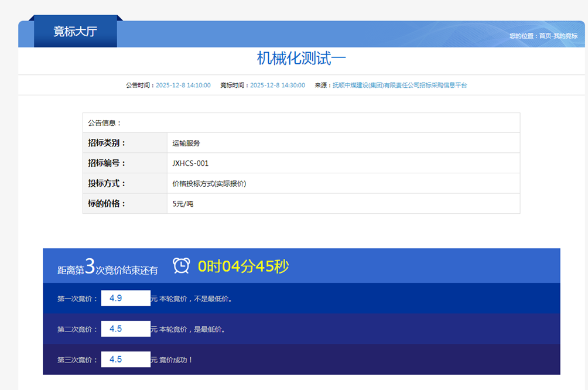
Task: Click the message 本轮竞价，不是最低价。
Action: click(x=196, y=299)
